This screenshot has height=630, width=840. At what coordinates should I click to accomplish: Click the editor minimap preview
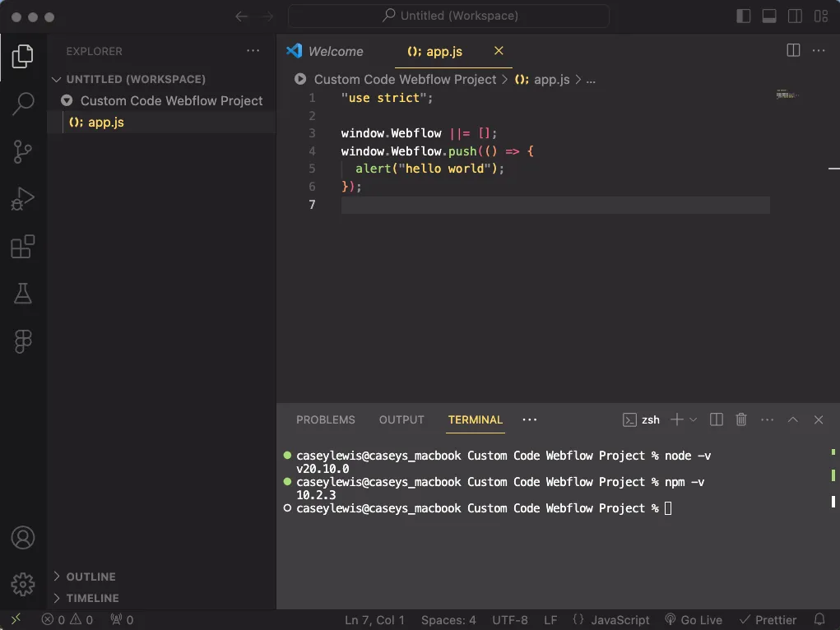pos(787,95)
